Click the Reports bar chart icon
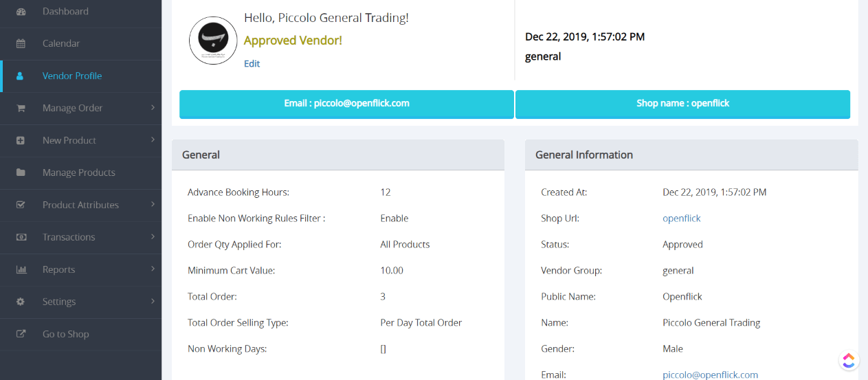Image resolution: width=868 pixels, height=380 pixels. click(21, 269)
